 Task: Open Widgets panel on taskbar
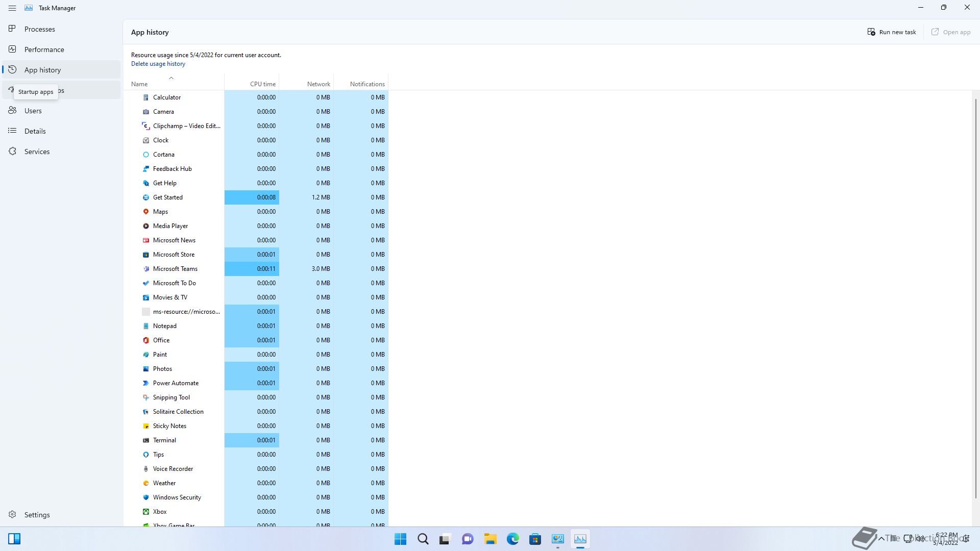pyautogui.click(x=14, y=539)
